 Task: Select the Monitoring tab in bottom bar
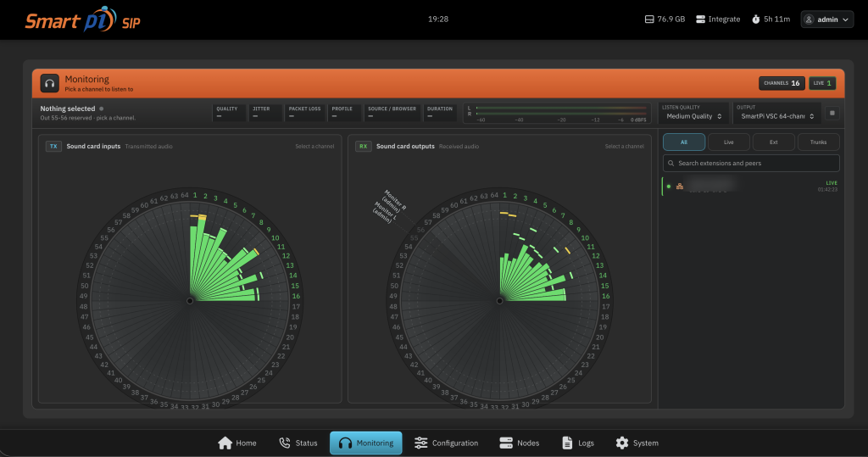coord(366,443)
